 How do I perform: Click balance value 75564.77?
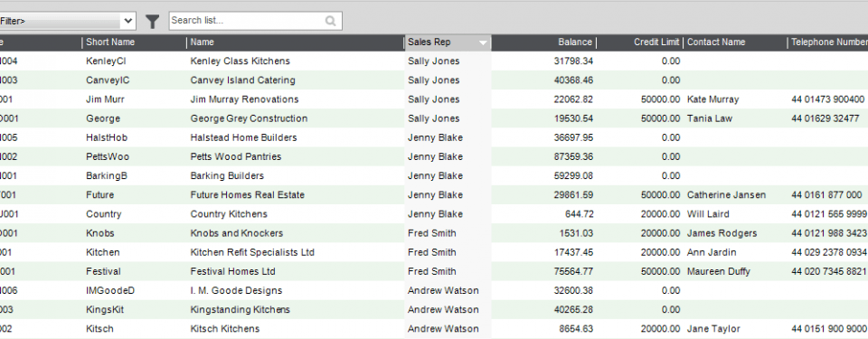click(x=573, y=271)
